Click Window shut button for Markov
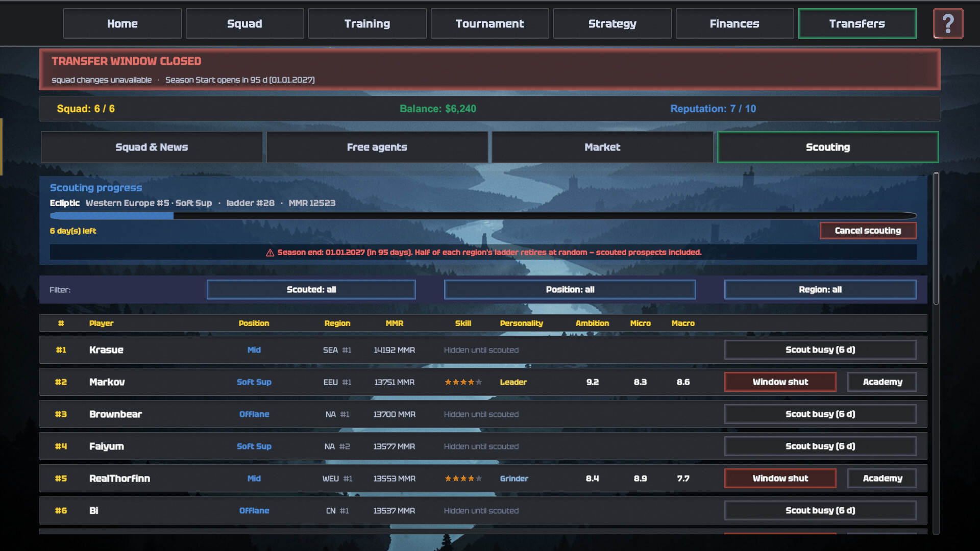 point(780,382)
